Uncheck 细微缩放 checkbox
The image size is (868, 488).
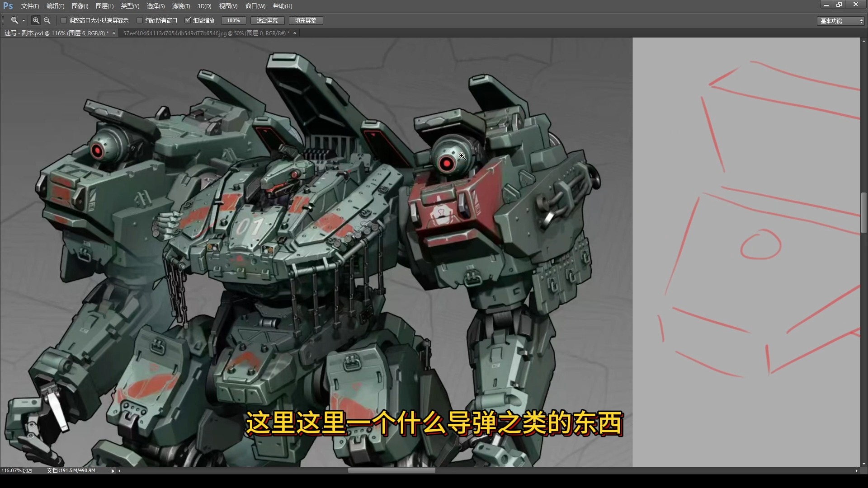[x=188, y=20]
